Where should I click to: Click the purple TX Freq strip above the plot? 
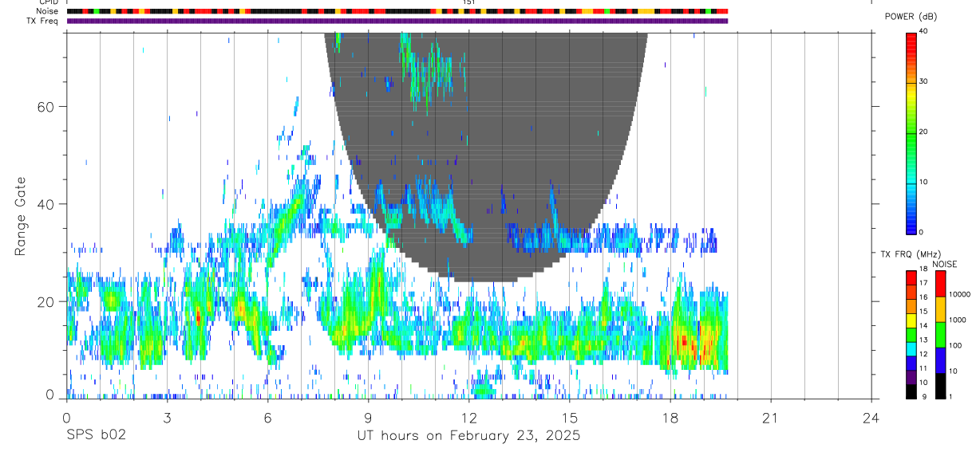(397, 21)
